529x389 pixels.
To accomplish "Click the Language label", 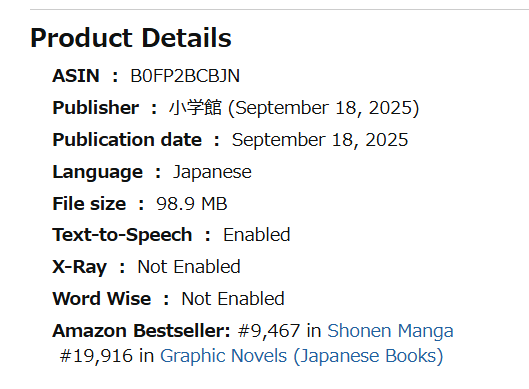I will point(98,172).
